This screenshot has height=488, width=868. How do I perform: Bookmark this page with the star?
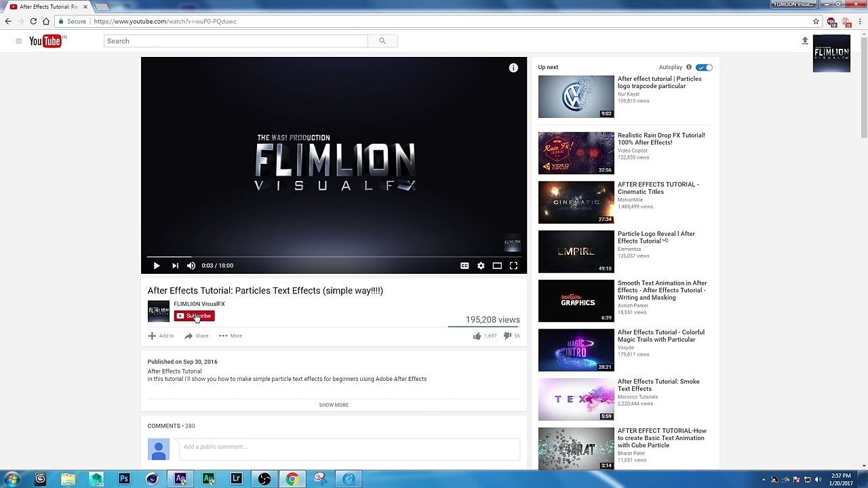pos(816,22)
